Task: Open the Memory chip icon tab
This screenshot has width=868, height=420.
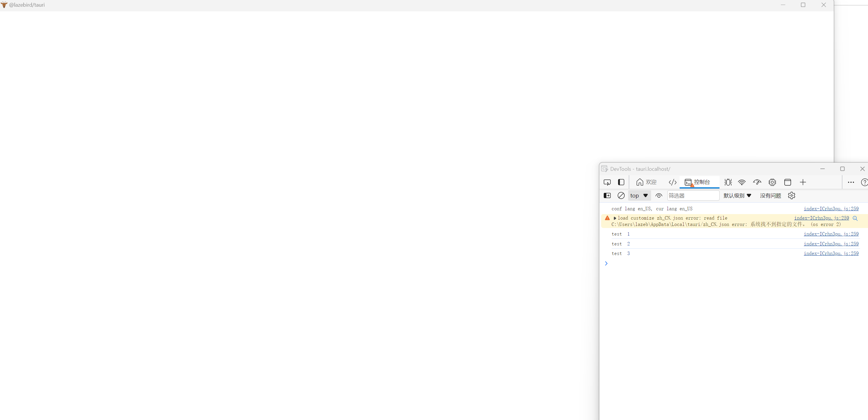Action: click(x=772, y=182)
